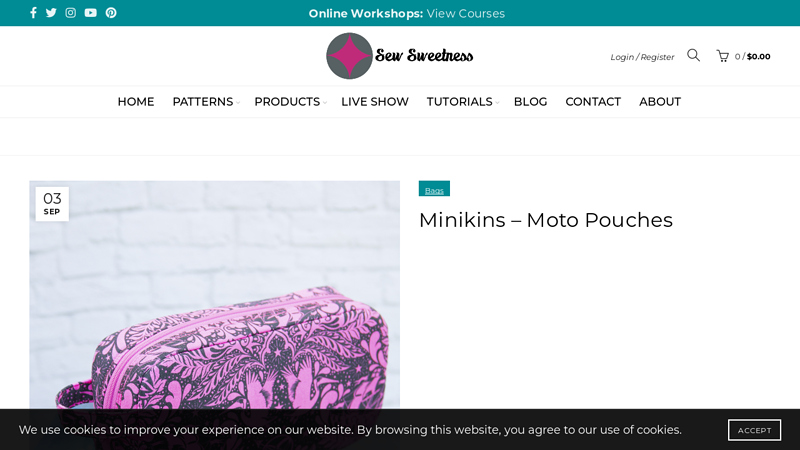800x450 pixels.
Task: Open the Pinterest social icon
Action: click(x=111, y=13)
